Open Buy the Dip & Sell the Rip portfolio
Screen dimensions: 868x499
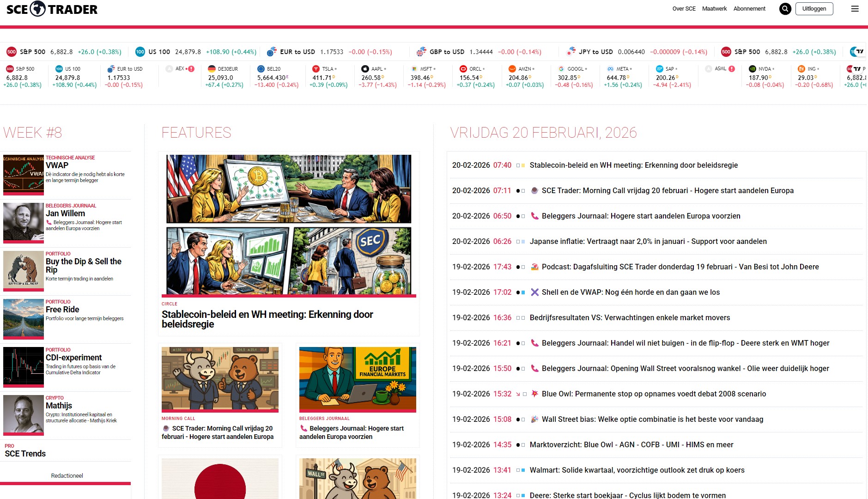click(x=84, y=266)
